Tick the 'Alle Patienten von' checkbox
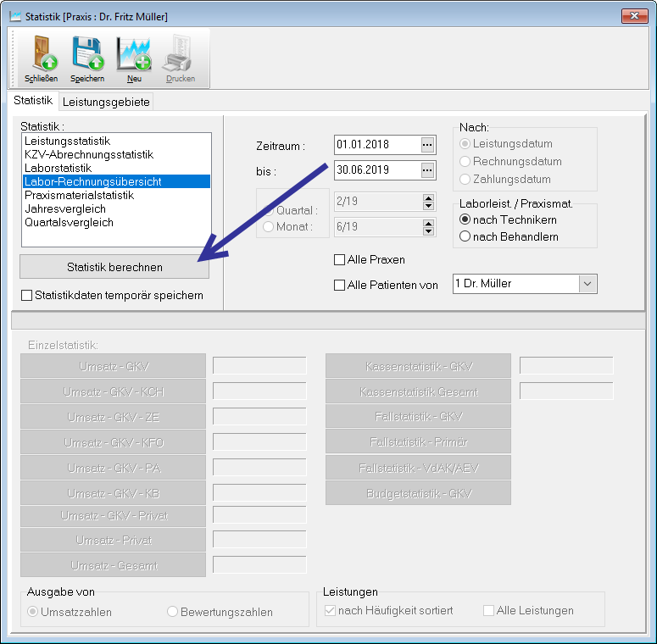This screenshot has height=644, width=657. (x=341, y=286)
